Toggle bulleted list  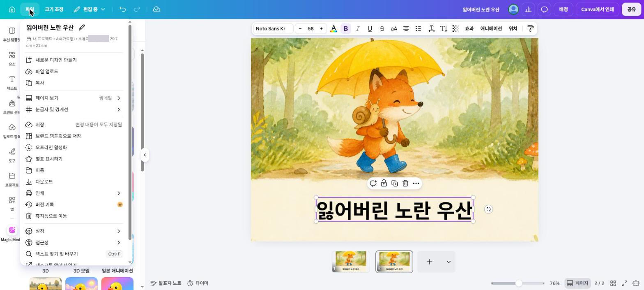pyautogui.click(x=418, y=28)
